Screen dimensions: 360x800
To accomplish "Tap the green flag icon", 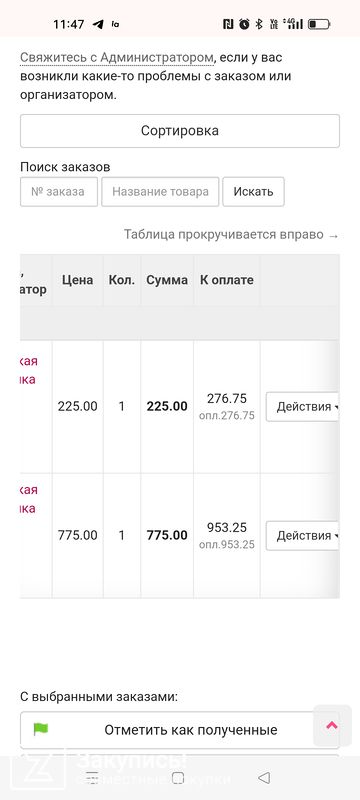I will (40, 729).
